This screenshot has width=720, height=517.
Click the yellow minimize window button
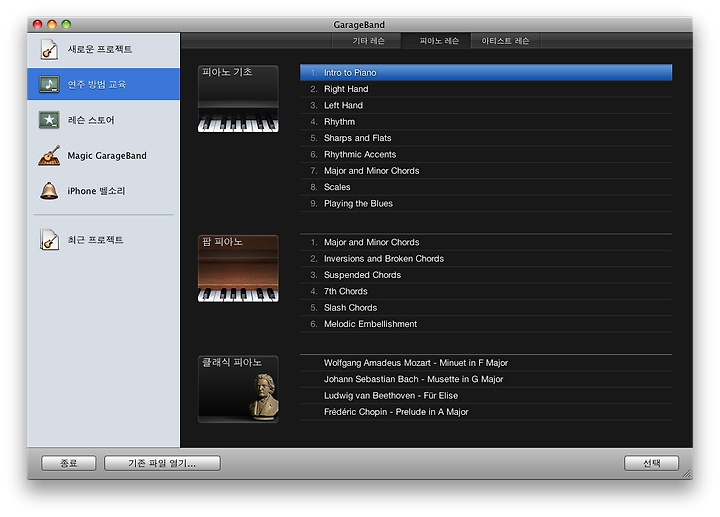pos(52,24)
